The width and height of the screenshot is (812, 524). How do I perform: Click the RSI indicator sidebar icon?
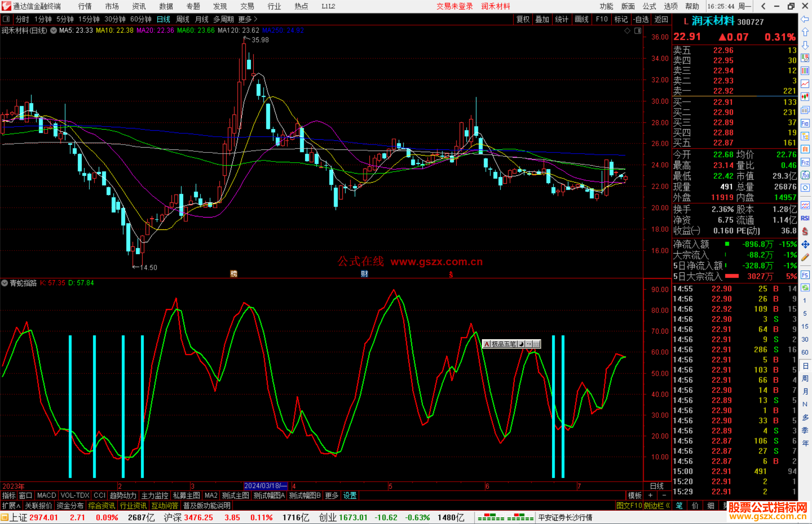click(x=805, y=218)
